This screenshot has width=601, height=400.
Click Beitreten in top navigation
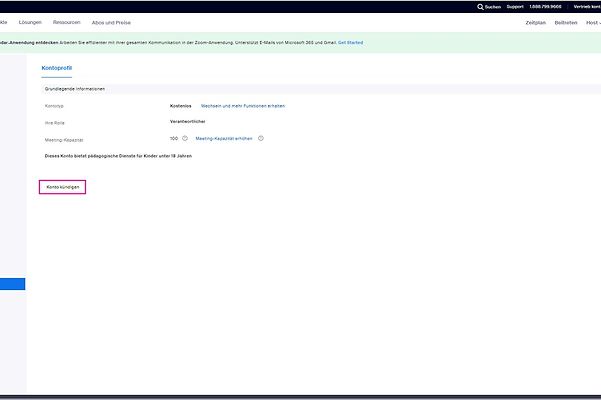pos(566,22)
